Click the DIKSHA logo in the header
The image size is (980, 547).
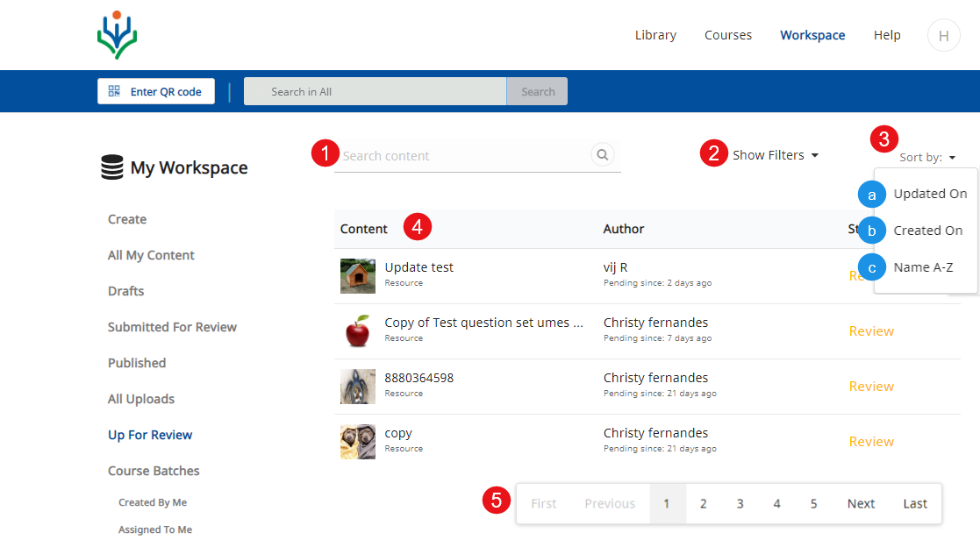tap(117, 35)
